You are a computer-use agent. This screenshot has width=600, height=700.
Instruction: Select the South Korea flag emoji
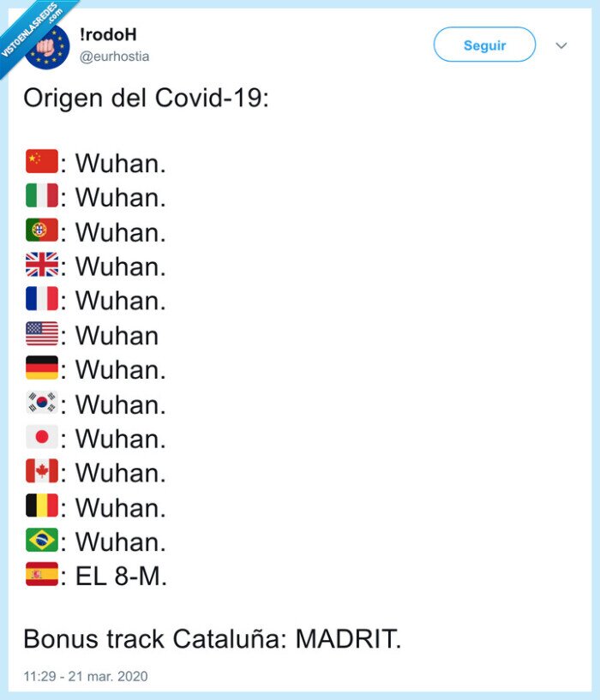[x=44, y=404]
